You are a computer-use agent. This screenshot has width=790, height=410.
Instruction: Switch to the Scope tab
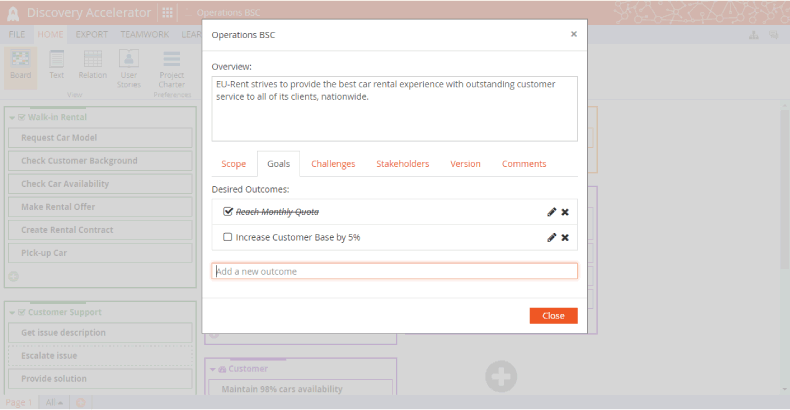(x=233, y=164)
